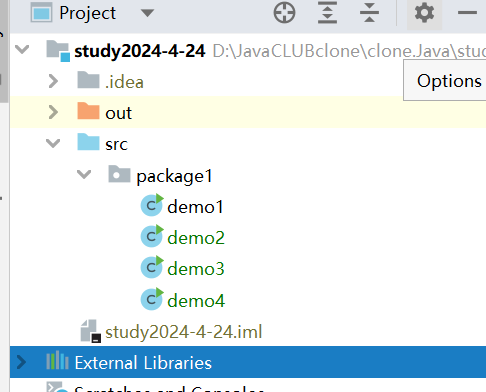Click the demo1 class icon
The height and width of the screenshot is (392, 486).
click(152, 205)
